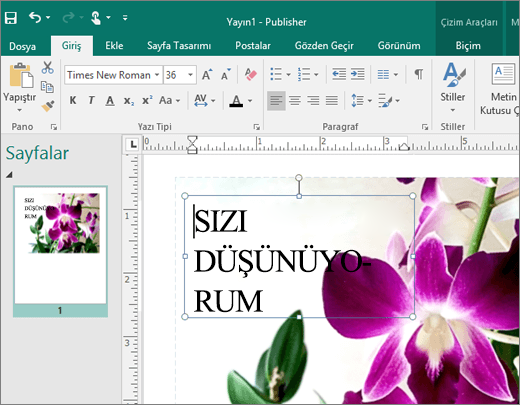
Task: Open the Stiller styles button
Action: tap(453, 88)
